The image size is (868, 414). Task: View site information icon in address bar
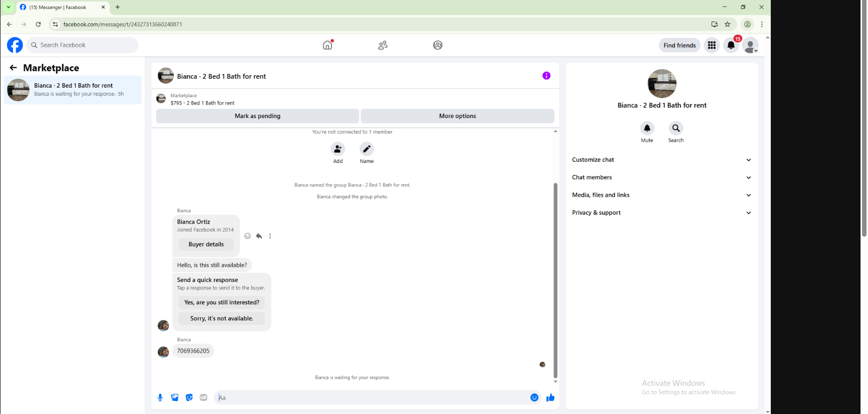point(55,24)
